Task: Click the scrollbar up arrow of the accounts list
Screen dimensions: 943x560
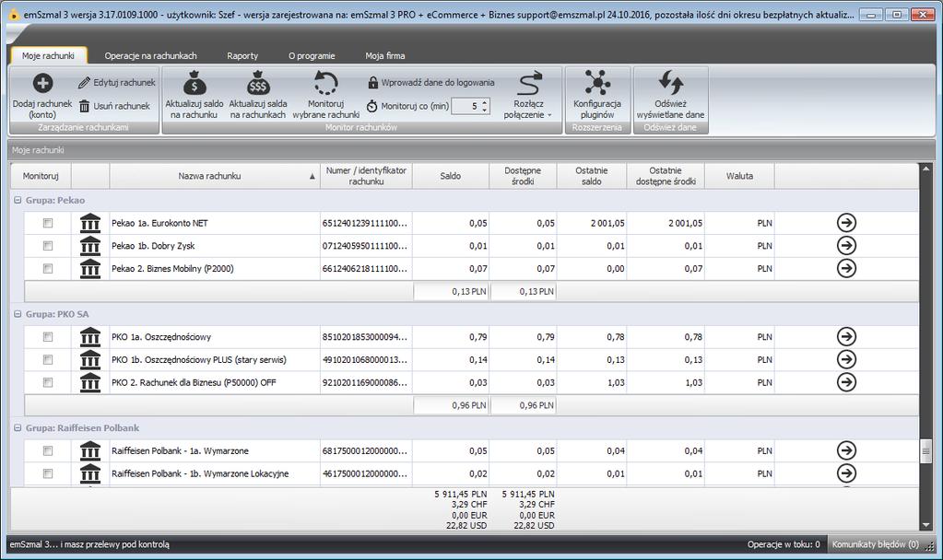Action: coord(926,169)
